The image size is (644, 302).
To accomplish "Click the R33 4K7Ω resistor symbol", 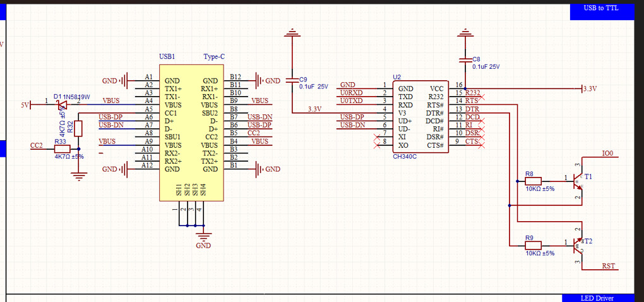I will coord(62,149).
